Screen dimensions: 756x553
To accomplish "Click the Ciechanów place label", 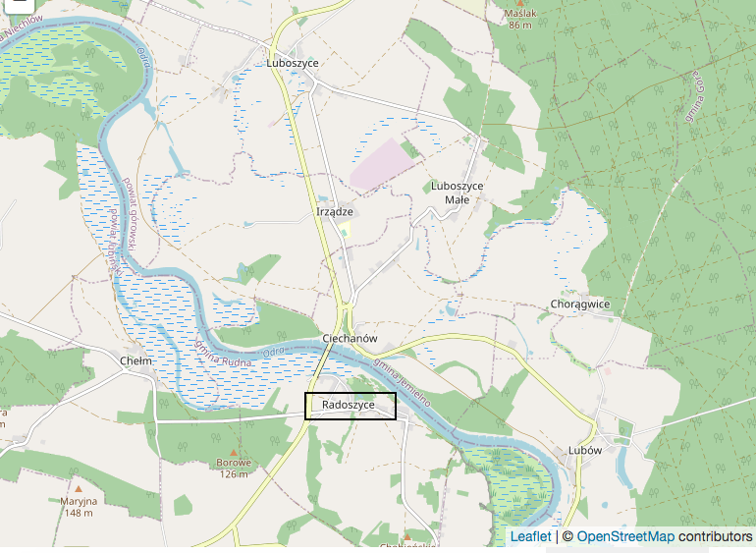I will pos(351,338).
